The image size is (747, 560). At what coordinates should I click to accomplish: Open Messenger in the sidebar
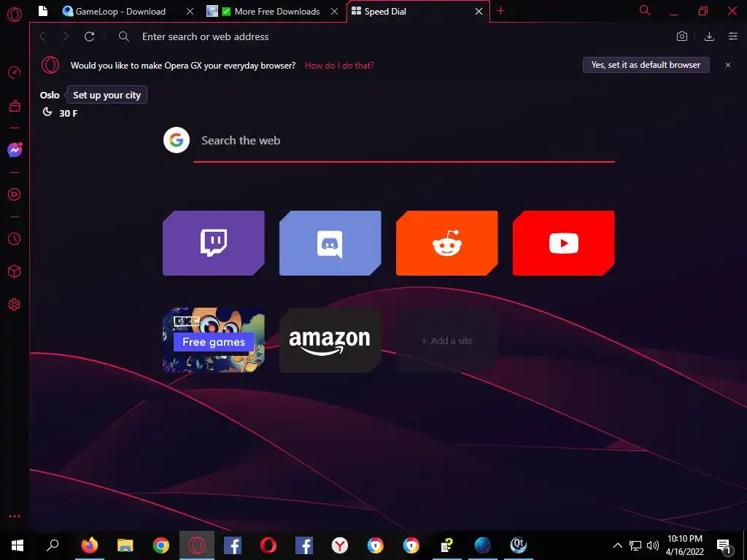click(x=15, y=150)
